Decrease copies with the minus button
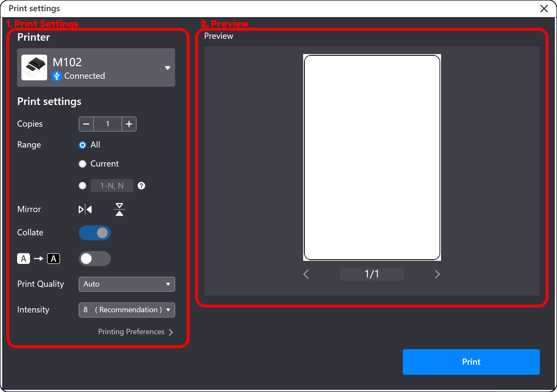This screenshot has width=557, height=392. 86,124
